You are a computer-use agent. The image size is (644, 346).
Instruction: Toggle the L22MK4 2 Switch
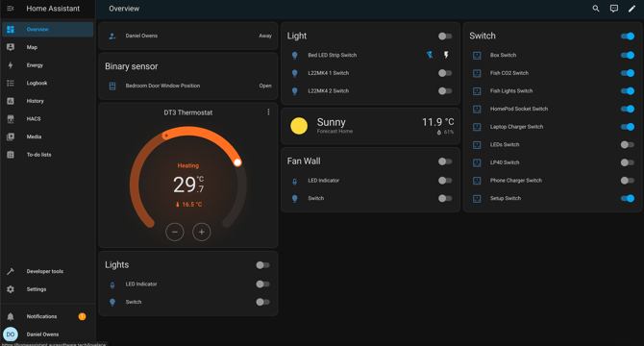[445, 91]
